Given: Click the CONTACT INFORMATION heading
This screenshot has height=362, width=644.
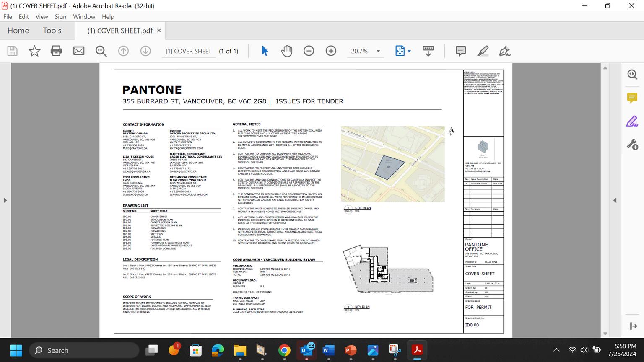Looking at the screenshot, I should click(x=143, y=124).
